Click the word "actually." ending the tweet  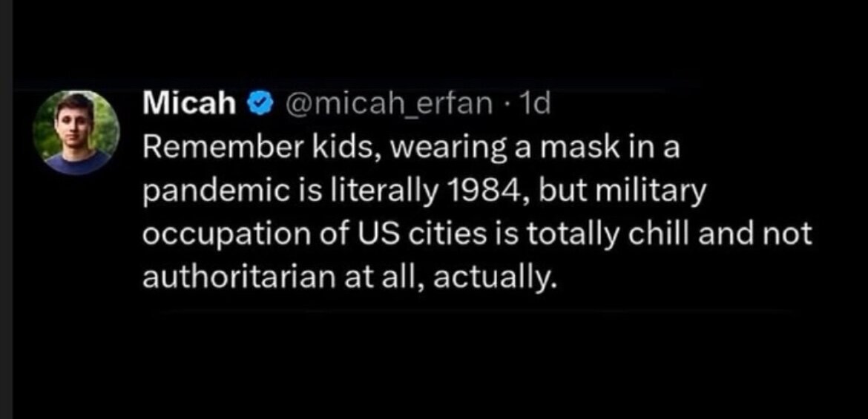[505, 278]
